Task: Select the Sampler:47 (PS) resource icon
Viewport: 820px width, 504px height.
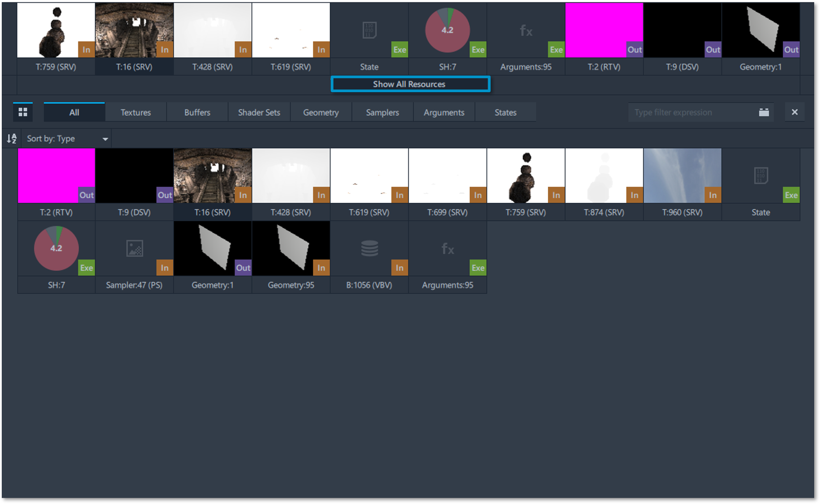Action: (x=134, y=249)
